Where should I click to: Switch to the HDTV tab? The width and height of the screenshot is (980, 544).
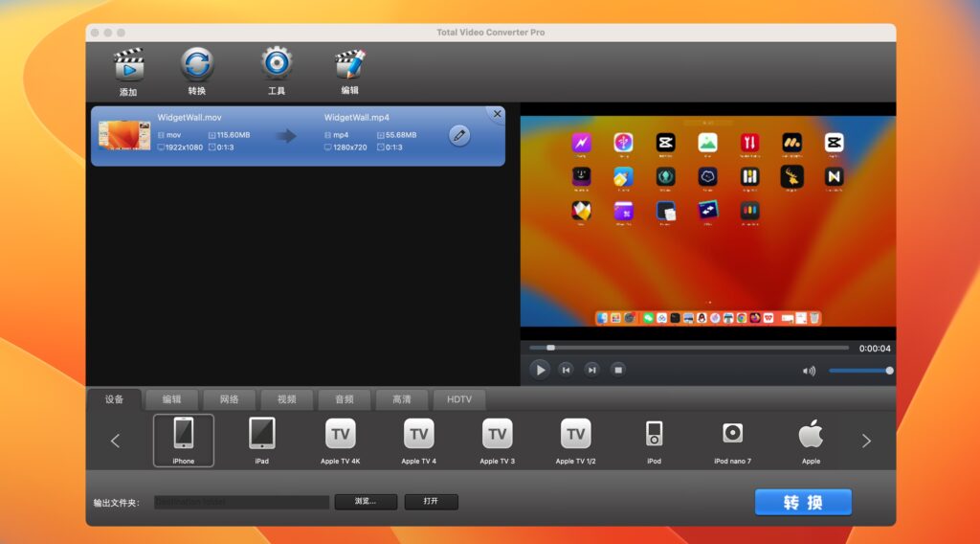click(x=459, y=399)
